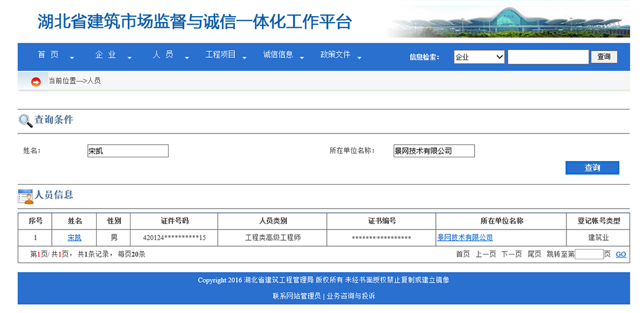Open the 信息检索 type dropdown

(x=479, y=57)
